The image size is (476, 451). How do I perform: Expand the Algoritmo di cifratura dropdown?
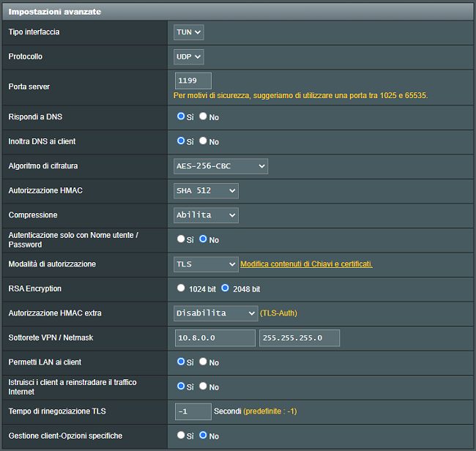click(x=220, y=166)
